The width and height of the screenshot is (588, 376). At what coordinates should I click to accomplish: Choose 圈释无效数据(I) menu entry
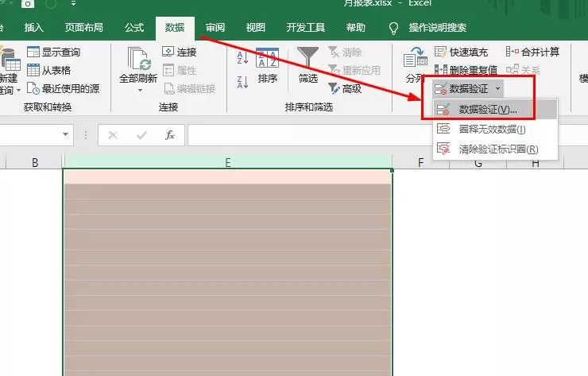495,130
